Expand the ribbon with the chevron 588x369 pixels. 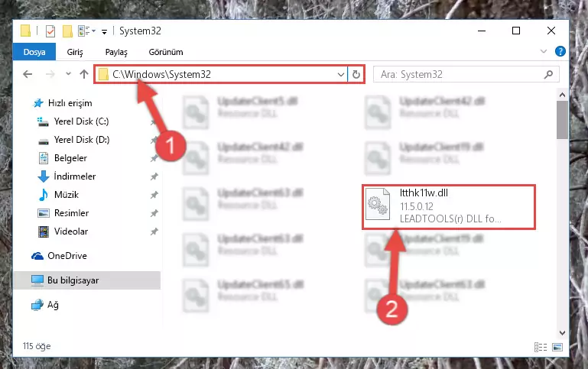[544, 51]
